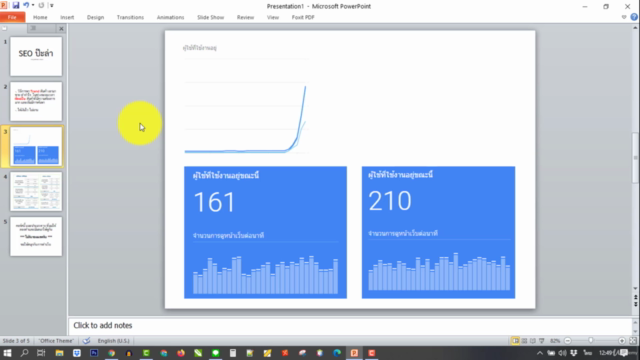Screen dimensions: 640x360
Task: Open the Design ribbon tab
Action: [x=95, y=17]
